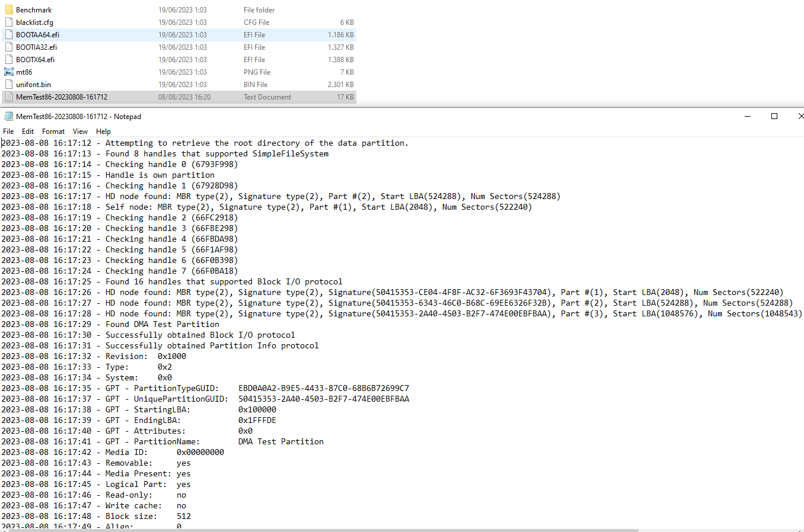Click the unifont.bin file icon
The height and width of the screenshot is (532, 804).
point(9,84)
